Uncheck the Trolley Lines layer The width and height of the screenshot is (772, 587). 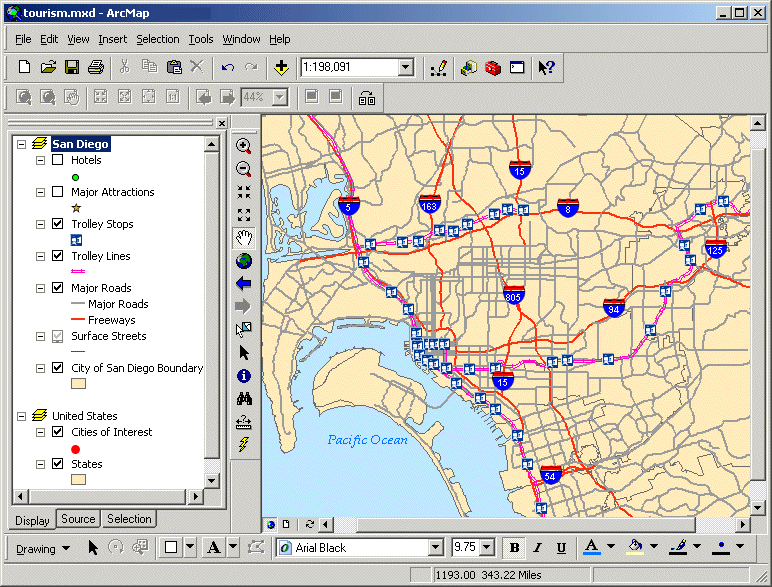click(58, 256)
